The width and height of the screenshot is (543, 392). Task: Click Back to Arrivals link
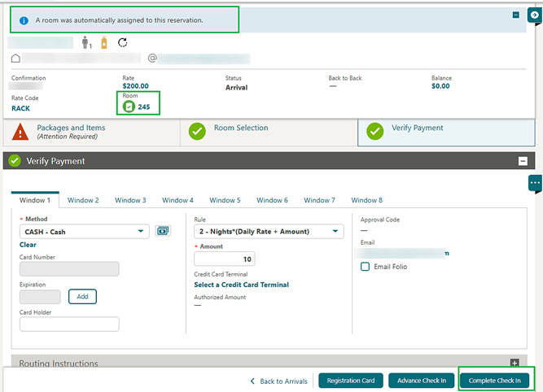[x=278, y=381]
